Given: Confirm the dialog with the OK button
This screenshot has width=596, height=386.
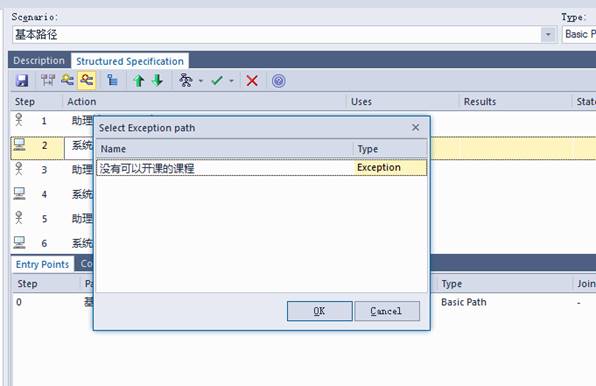Looking at the screenshot, I should click(x=320, y=311).
